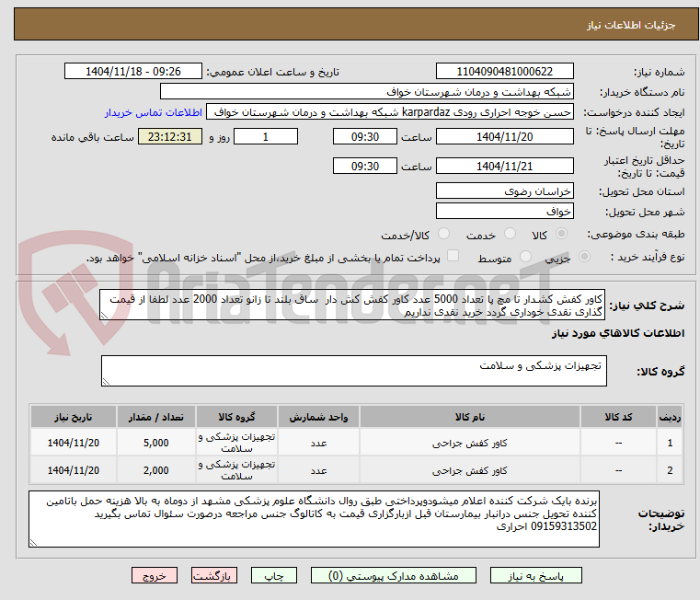Select the خدمت radio button
Viewport: 700px width, 600px height.
(510, 234)
